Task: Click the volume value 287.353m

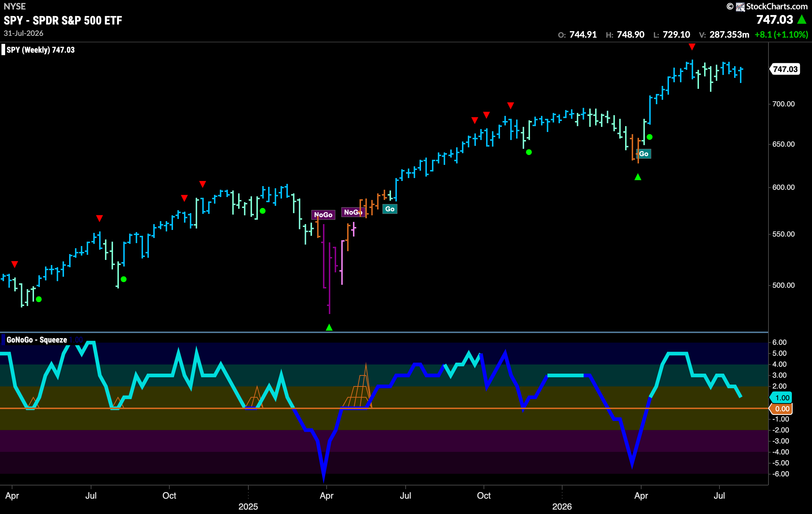Action: click(729, 35)
